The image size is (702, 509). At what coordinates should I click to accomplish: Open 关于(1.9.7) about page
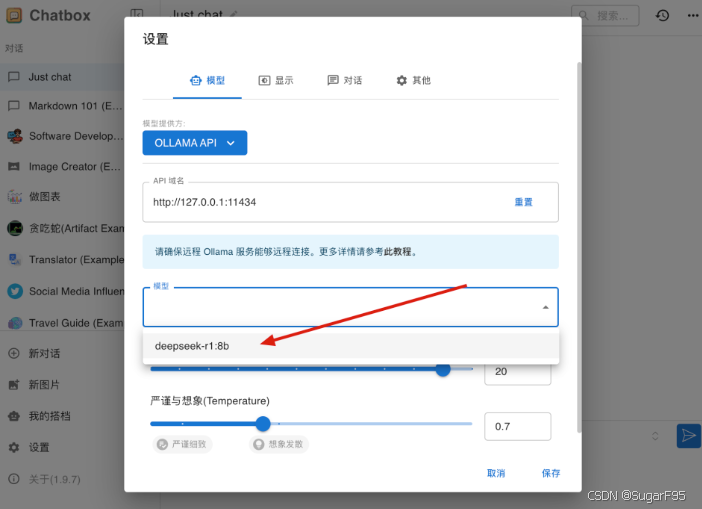coord(62,479)
